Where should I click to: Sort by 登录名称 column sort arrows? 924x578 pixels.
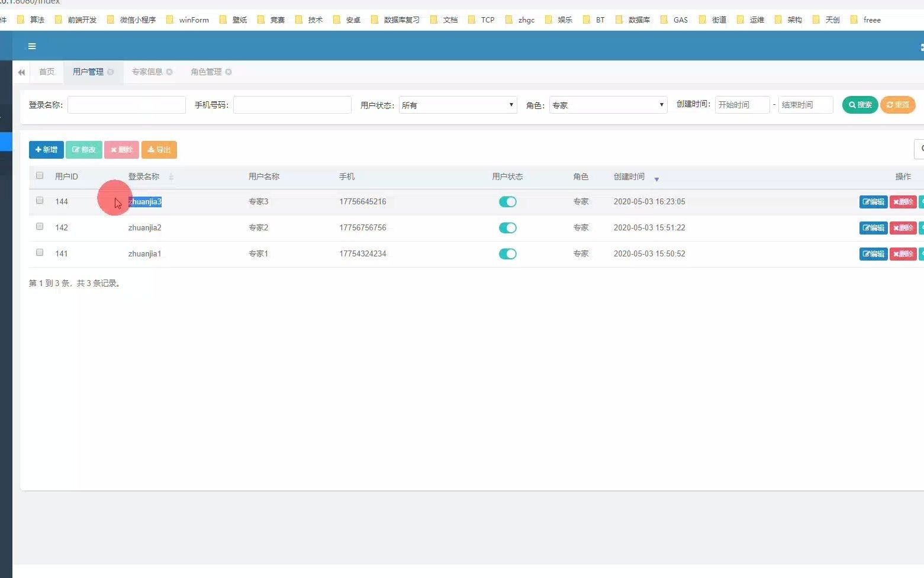point(171,177)
